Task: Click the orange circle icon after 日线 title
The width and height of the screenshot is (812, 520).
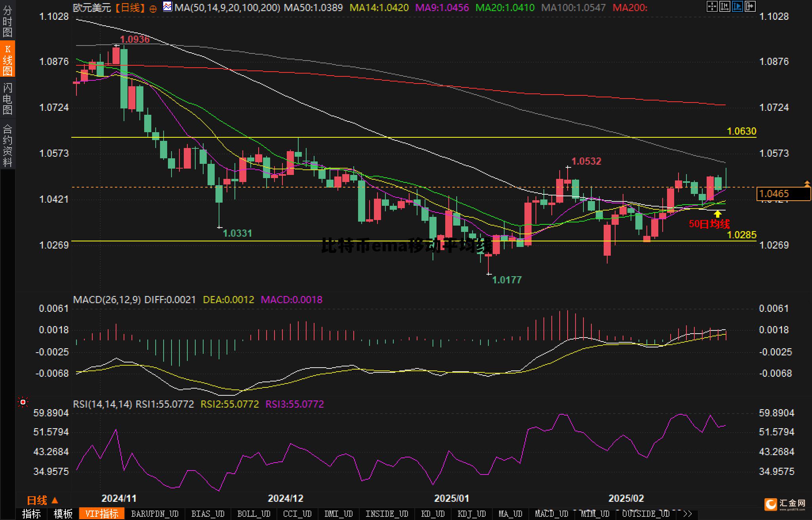Action: click(153, 9)
